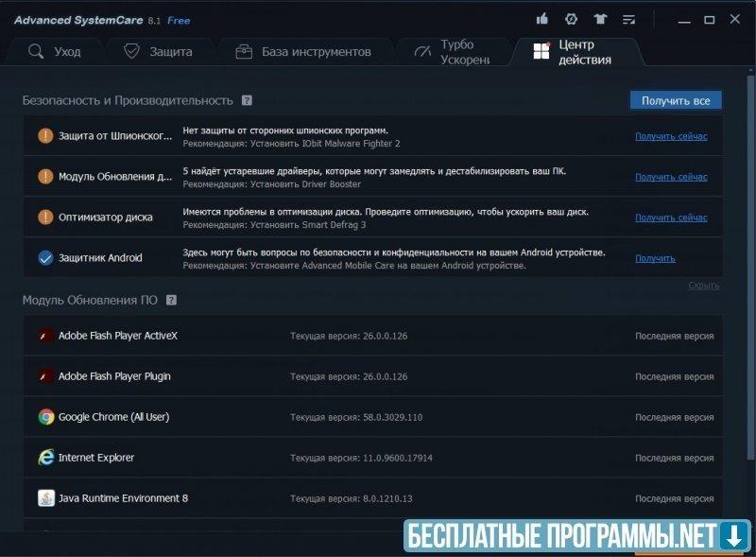This screenshot has width=756, height=557.
Task: Click warning icon beside Оптимизатор диска
Action: coord(45,217)
